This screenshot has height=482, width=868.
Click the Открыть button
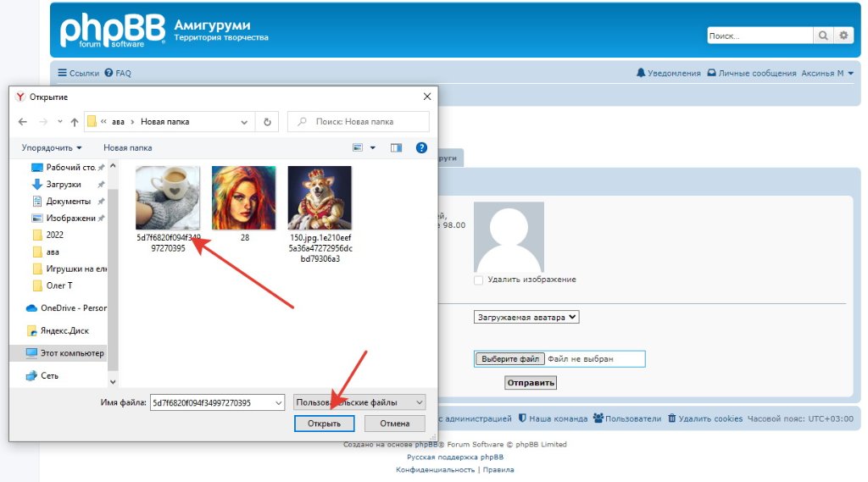[324, 424]
